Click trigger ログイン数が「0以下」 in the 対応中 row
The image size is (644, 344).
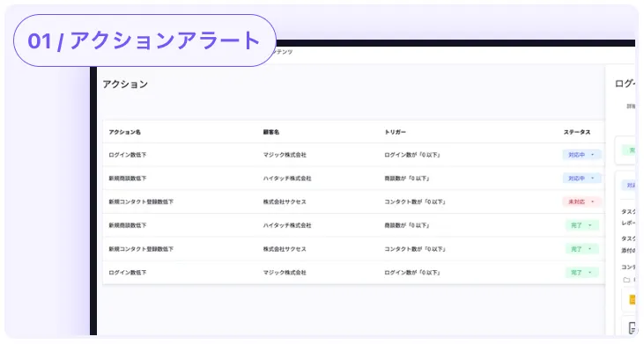click(x=412, y=155)
